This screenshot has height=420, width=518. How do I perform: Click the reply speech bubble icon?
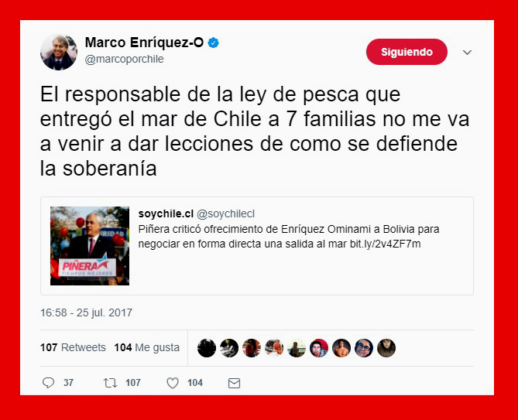point(48,383)
